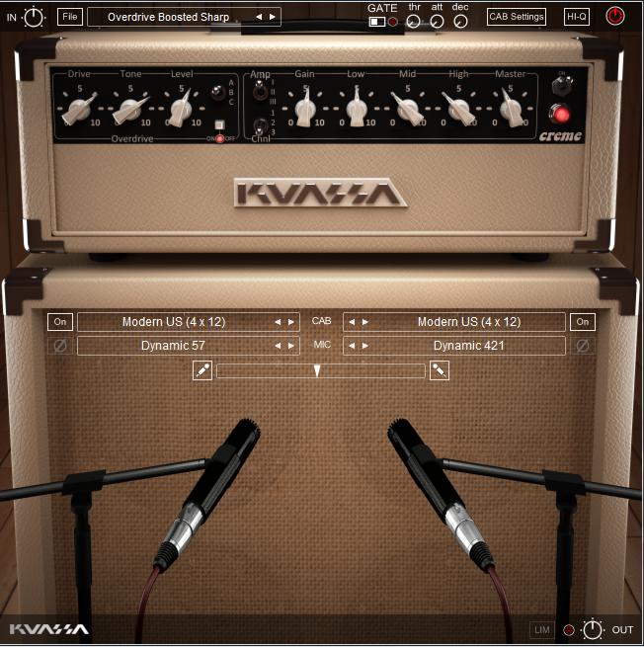Toggle HI-Q quality mode
Screen dimensions: 644x647
pyautogui.click(x=577, y=17)
